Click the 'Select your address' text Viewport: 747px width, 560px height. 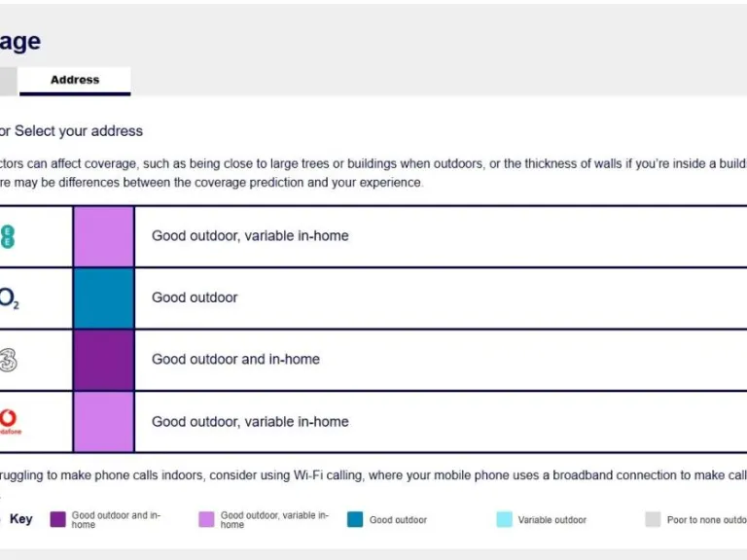(79, 131)
